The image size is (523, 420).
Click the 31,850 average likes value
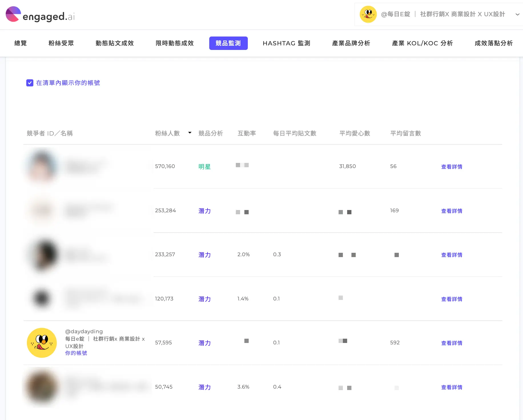tap(347, 166)
